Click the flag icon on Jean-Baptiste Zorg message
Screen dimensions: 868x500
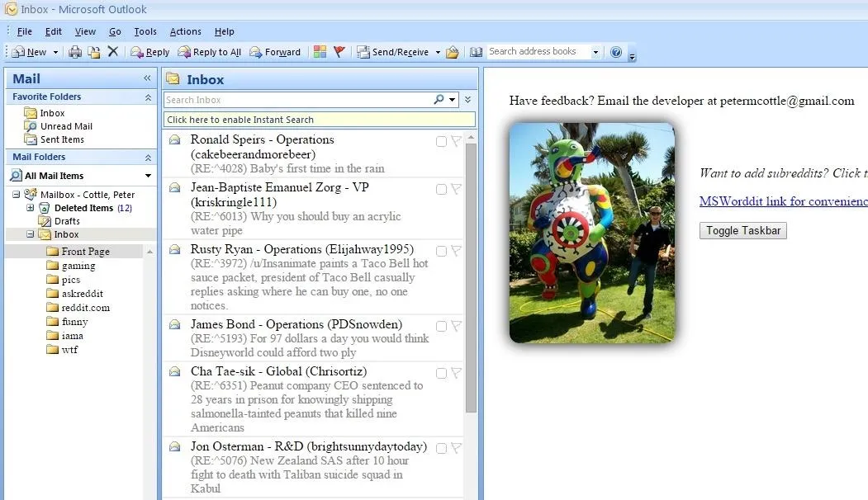click(x=456, y=189)
